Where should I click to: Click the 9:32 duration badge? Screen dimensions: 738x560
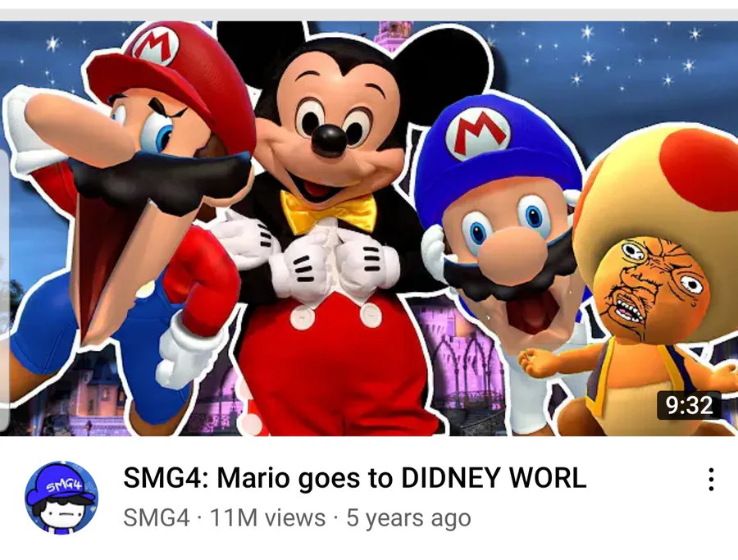tap(689, 405)
